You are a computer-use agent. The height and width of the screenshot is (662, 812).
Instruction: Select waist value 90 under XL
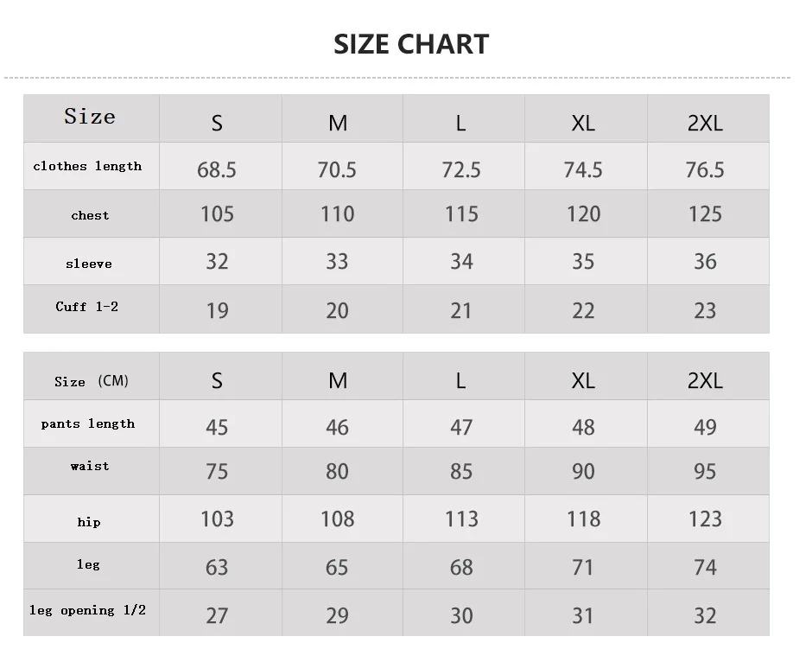point(583,471)
